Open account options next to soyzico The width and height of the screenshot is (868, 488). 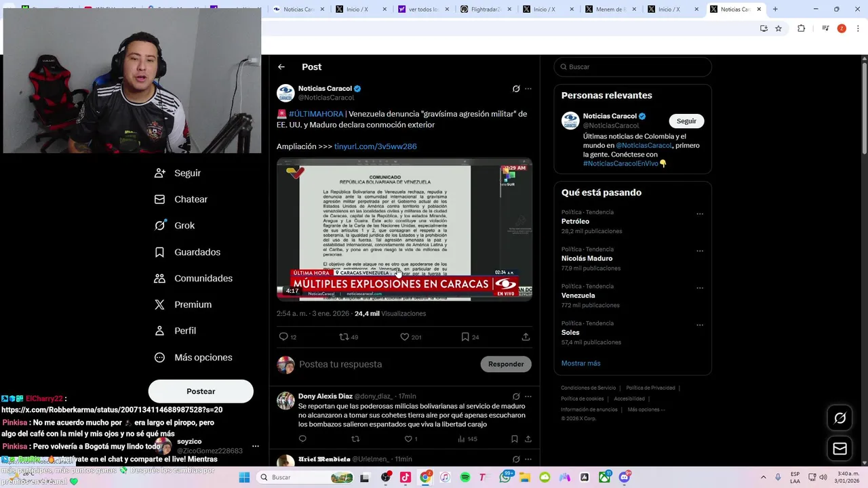point(256,446)
